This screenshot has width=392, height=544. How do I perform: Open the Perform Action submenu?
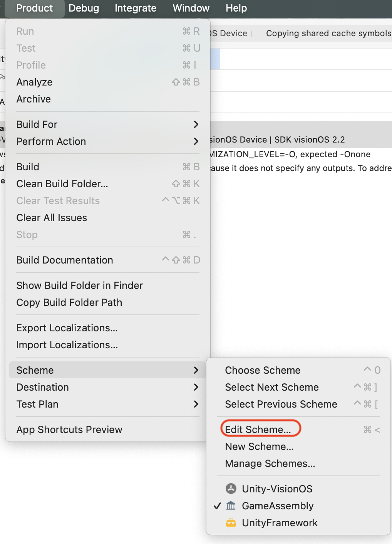51,141
